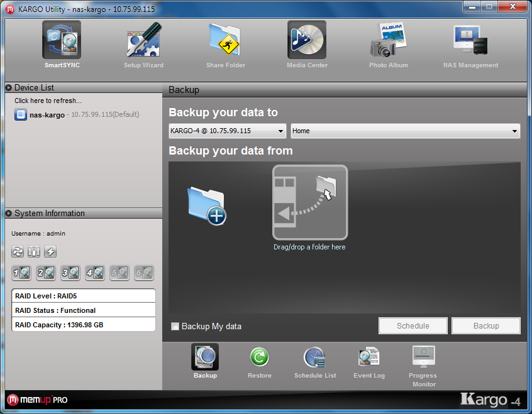Click the drag/drop folder target area

tap(310, 202)
